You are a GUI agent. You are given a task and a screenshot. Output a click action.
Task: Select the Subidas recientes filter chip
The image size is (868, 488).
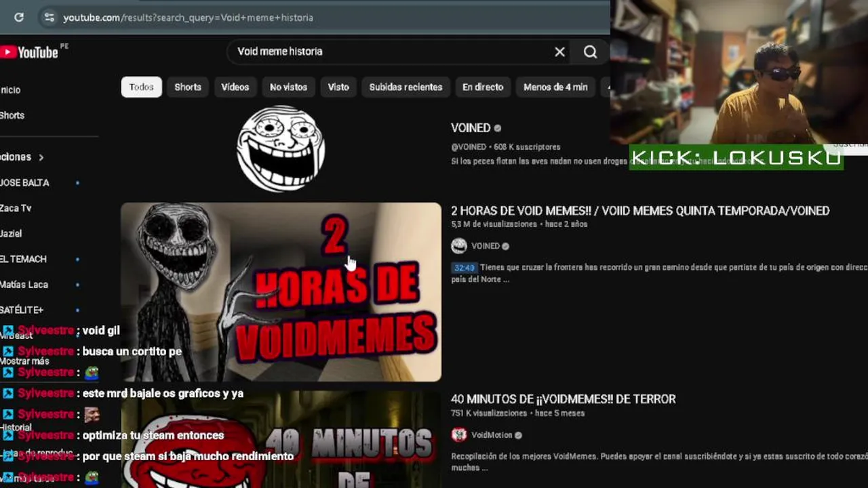click(406, 87)
